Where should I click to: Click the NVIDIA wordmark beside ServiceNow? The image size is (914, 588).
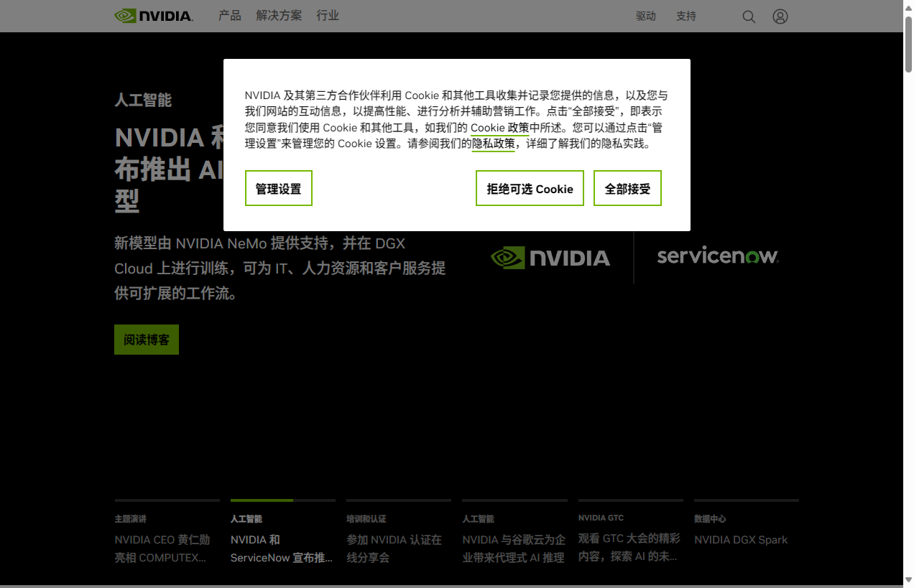click(x=569, y=257)
